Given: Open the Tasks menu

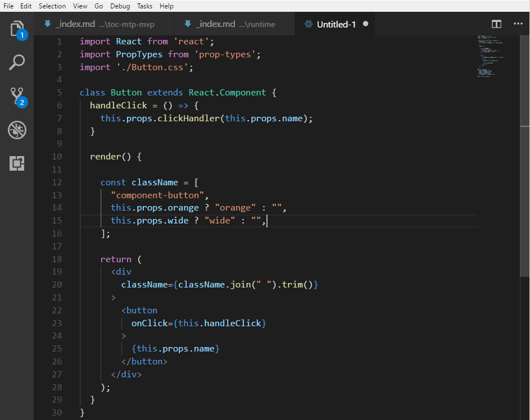Looking at the screenshot, I should [144, 6].
